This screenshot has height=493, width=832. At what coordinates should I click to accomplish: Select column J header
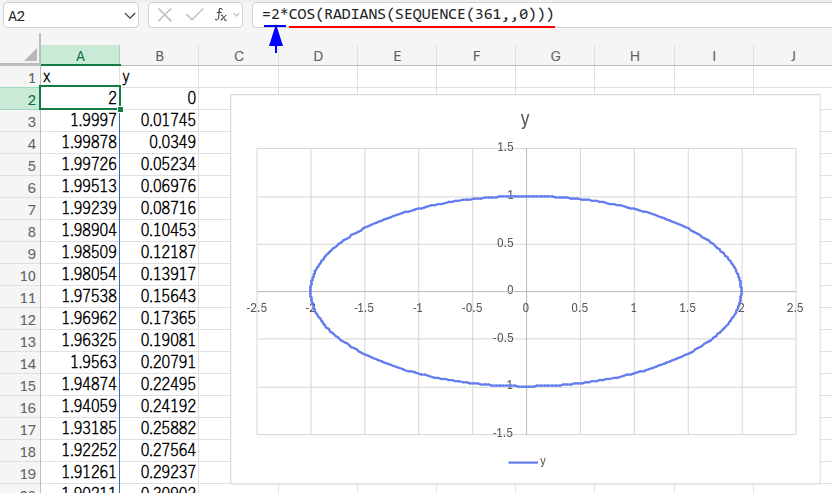[x=793, y=56]
